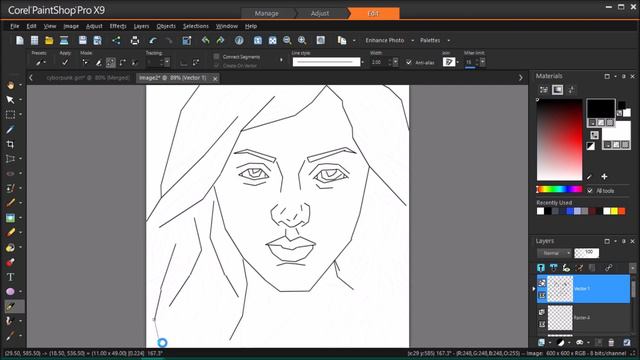Viewport: 640px width, 360px height.
Task: Open the Pan tool flyout arrow
Action: click(20, 85)
